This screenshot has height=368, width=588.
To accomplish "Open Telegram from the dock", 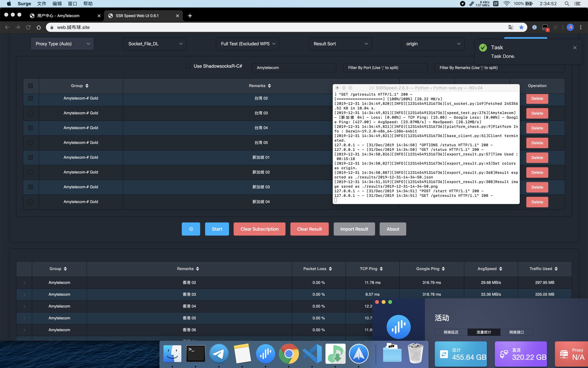I will [219, 354].
